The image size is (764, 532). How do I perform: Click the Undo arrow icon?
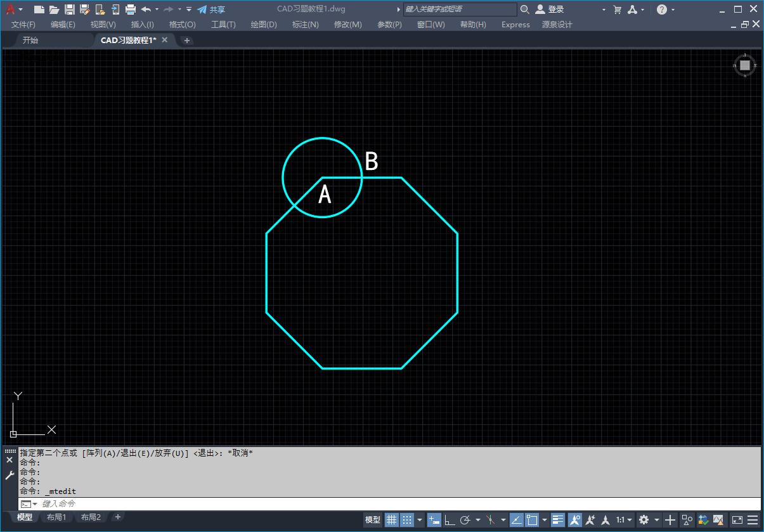(x=146, y=10)
